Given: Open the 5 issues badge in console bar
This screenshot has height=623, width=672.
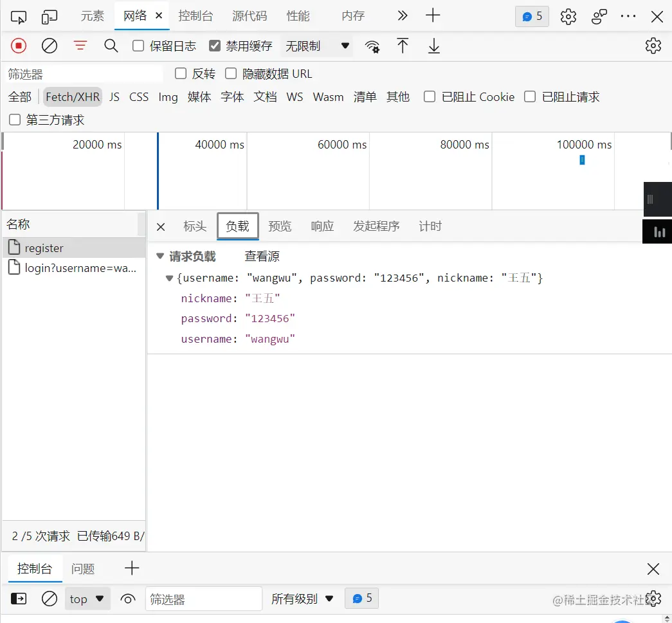Looking at the screenshot, I should tap(361, 598).
